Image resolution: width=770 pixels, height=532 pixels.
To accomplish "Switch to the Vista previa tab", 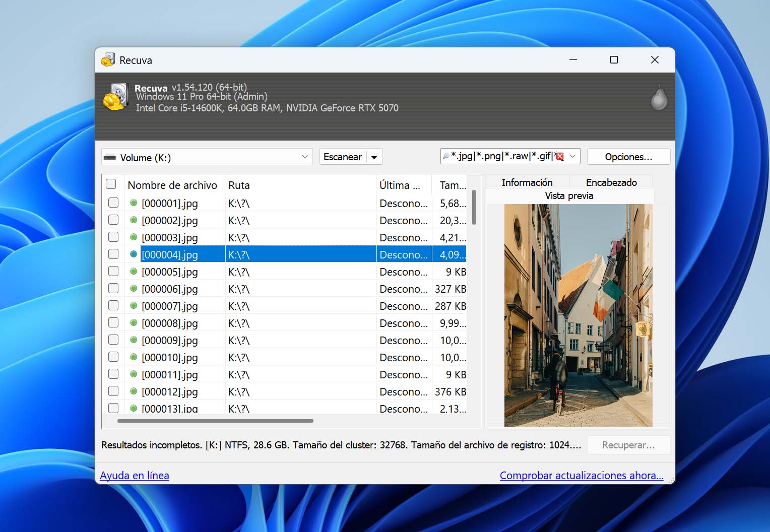I will (x=569, y=195).
